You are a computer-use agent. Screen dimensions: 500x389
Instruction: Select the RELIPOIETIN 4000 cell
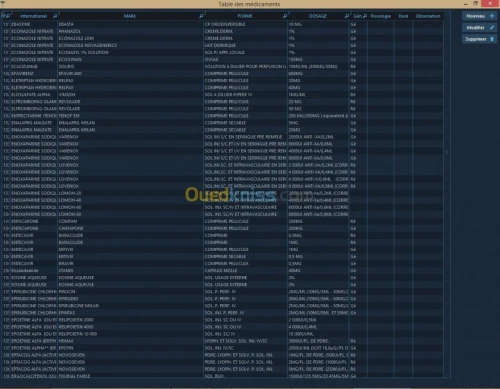coord(130,327)
